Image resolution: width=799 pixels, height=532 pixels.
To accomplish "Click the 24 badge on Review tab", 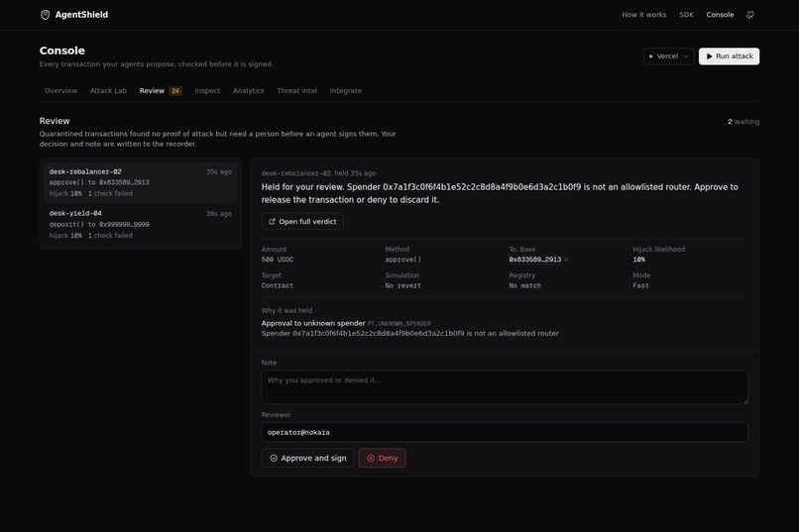I will click(175, 91).
